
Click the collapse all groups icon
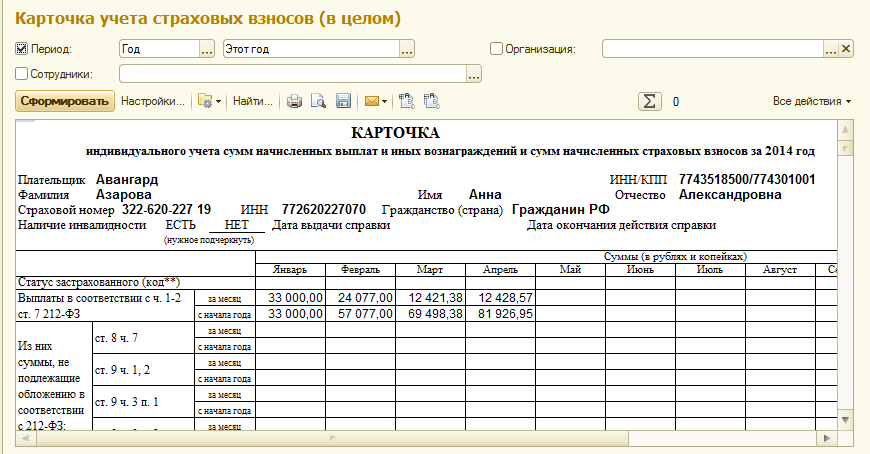431,101
